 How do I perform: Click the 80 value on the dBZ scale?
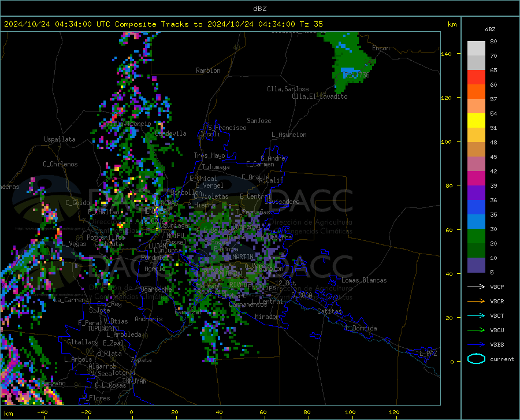[493, 42]
